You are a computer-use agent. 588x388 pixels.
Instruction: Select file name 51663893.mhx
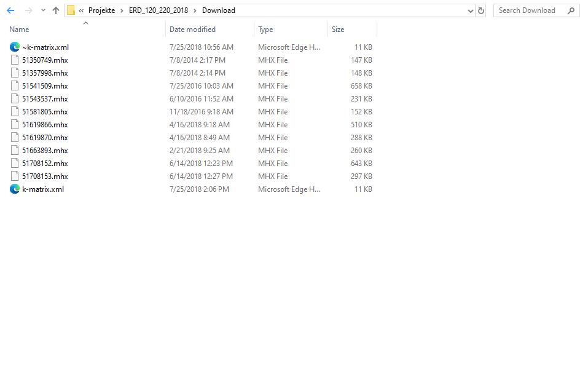tap(45, 151)
